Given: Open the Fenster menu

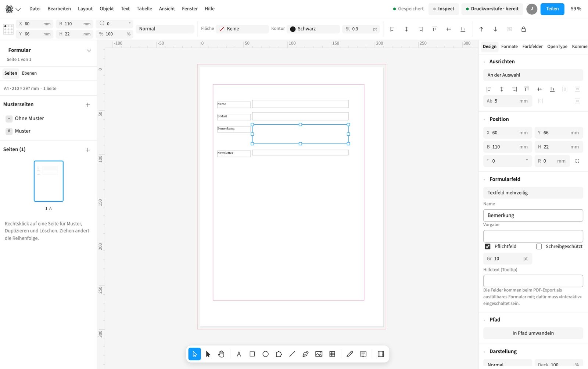Looking at the screenshot, I should (190, 9).
